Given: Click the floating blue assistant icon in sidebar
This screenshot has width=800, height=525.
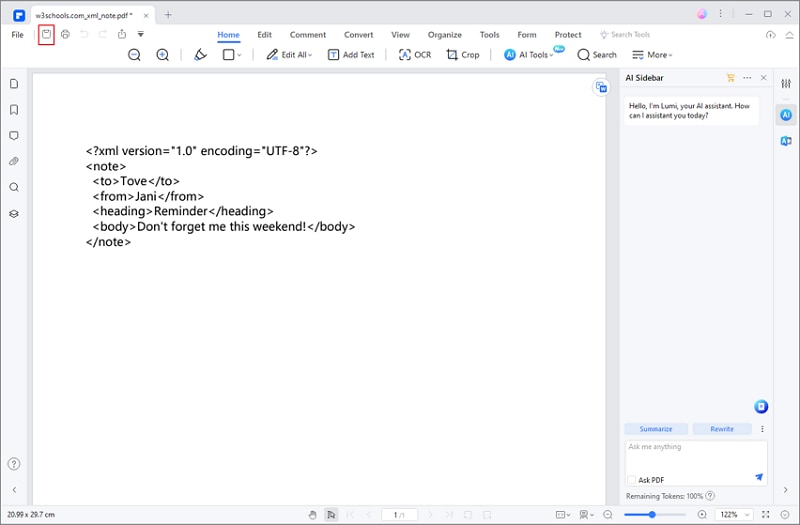Looking at the screenshot, I should [761, 407].
